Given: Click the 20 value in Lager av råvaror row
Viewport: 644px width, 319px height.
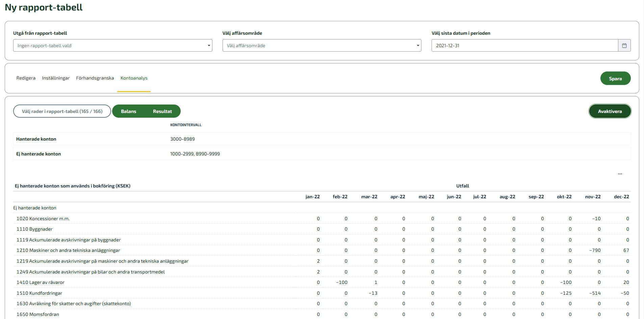Looking at the screenshot, I should (x=626, y=282).
